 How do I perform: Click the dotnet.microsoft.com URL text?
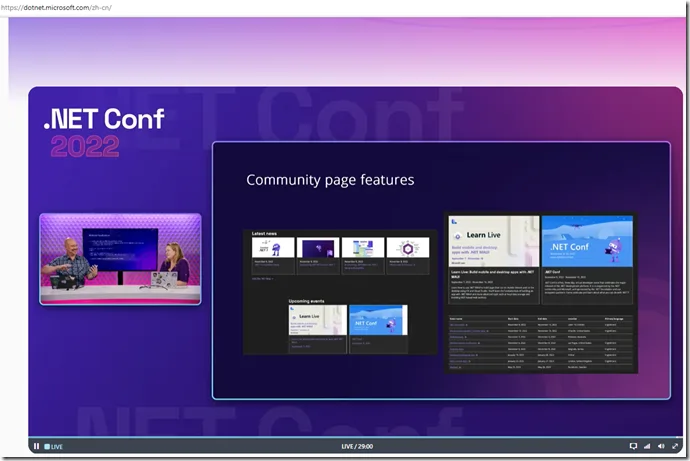[x=56, y=7]
